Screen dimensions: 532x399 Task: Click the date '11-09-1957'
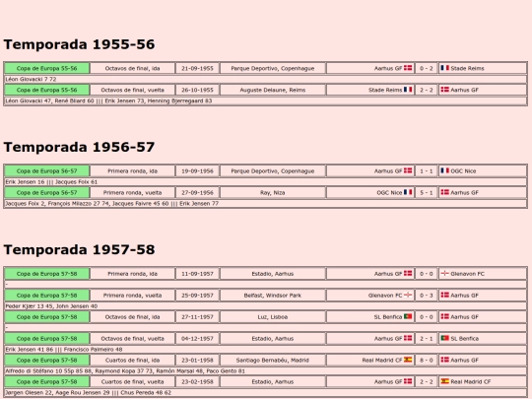pyautogui.click(x=197, y=274)
